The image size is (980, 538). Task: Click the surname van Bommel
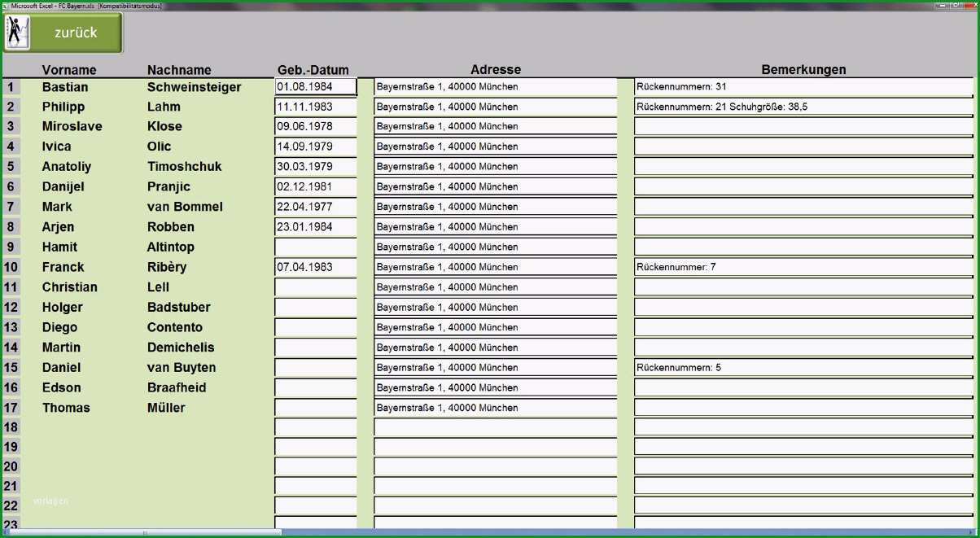point(185,207)
